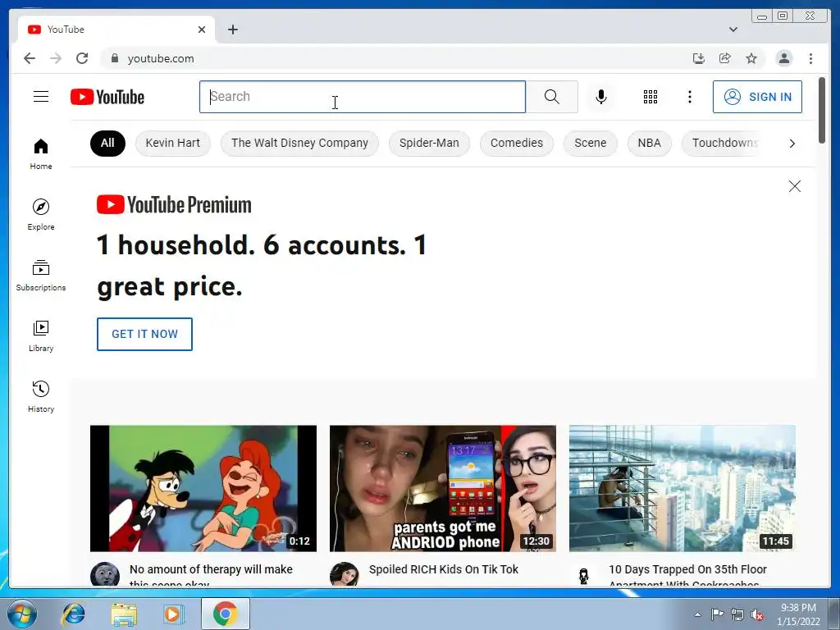This screenshot has height=630, width=840.
Task: Click the magnifying glass search button
Action: coord(552,97)
